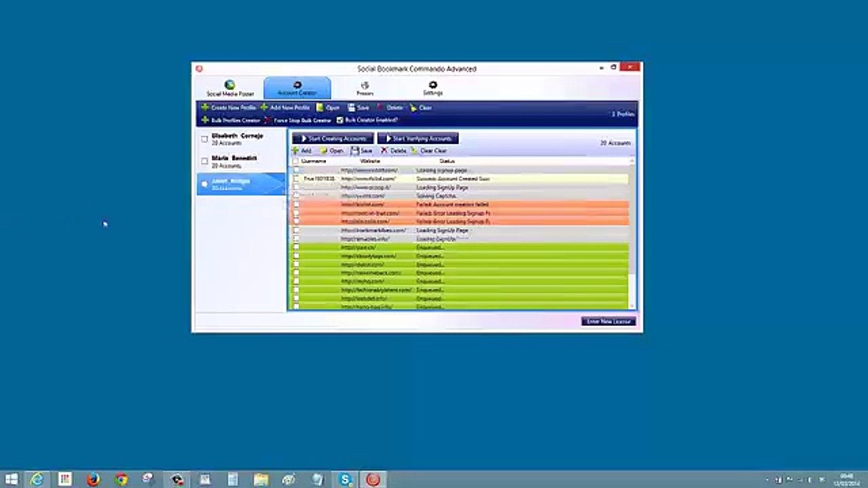Sort accounts by the Status column
The image size is (868, 488).
pos(447,161)
